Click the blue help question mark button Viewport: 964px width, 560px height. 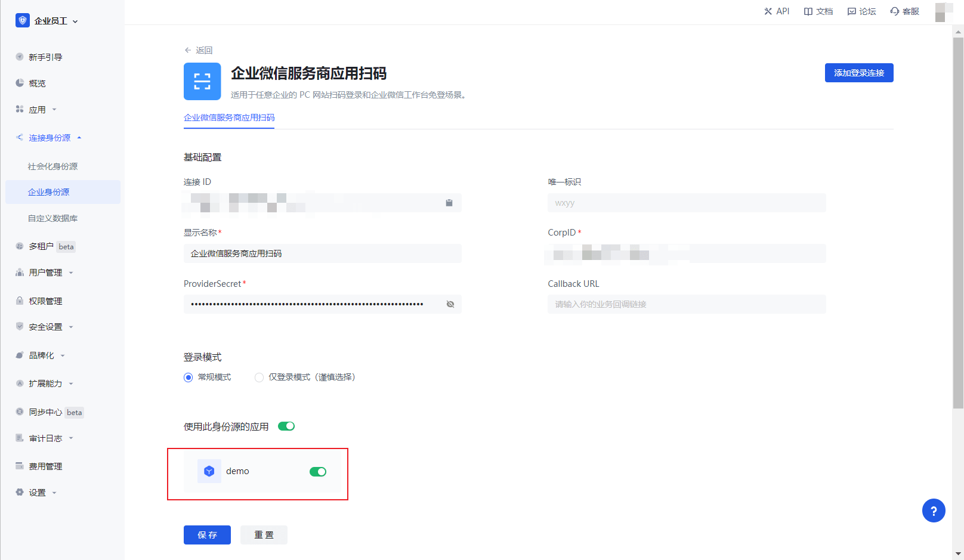pyautogui.click(x=934, y=511)
